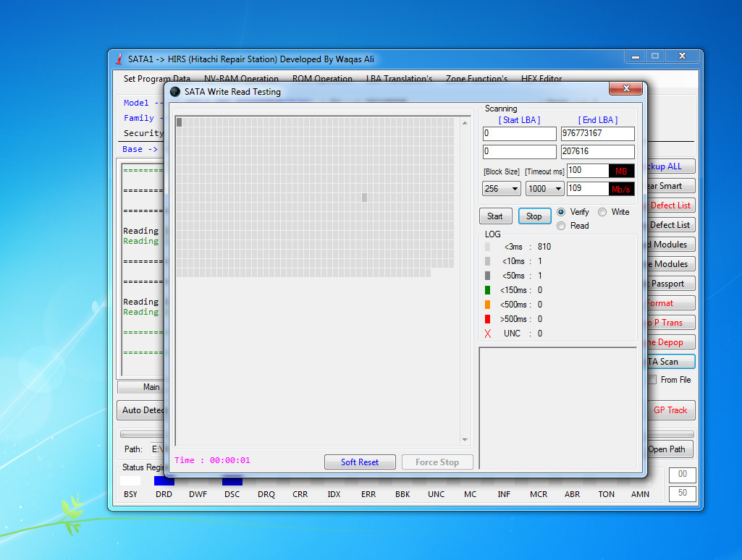742x560 pixels.
Task: Toggle the From File checkbox
Action: pyautogui.click(x=652, y=380)
